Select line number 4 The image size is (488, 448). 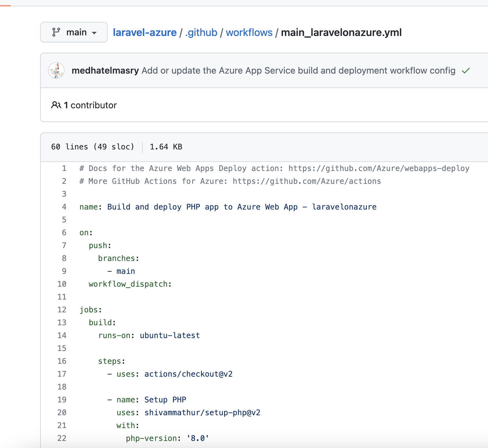pyautogui.click(x=64, y=207)
